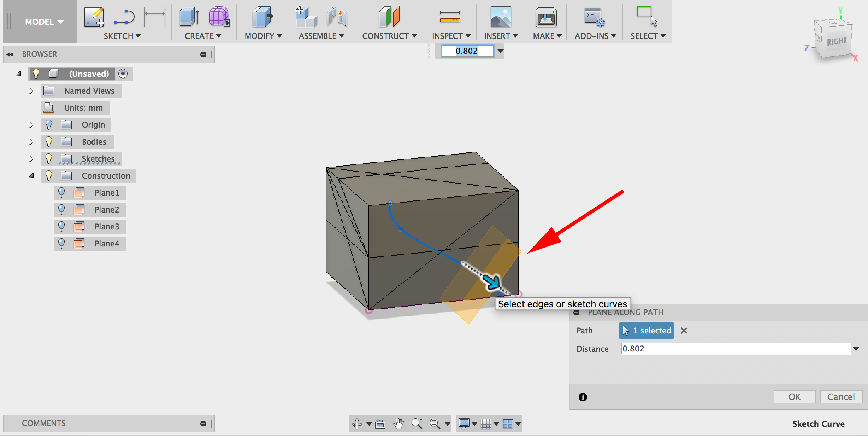Toggle Sketches folder visibility bulb
The image size is (868, 436).
(49, 159)
